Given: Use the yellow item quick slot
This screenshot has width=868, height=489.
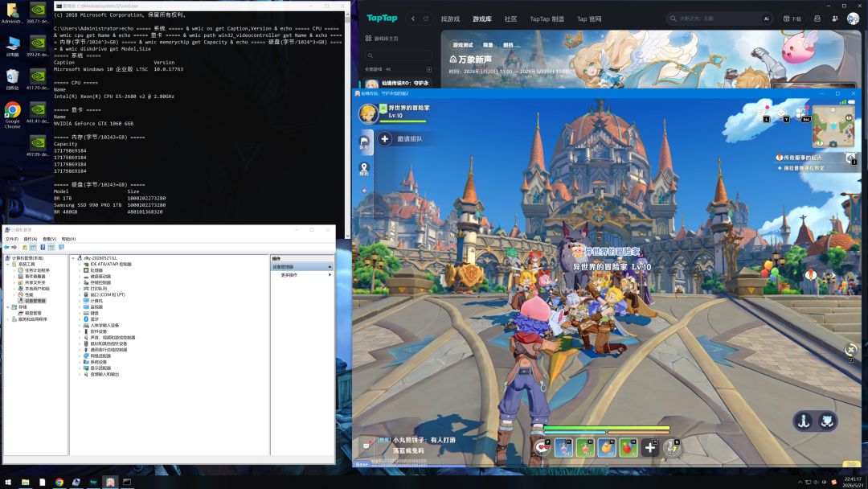Looking at the screenshot, I should 607,447.
